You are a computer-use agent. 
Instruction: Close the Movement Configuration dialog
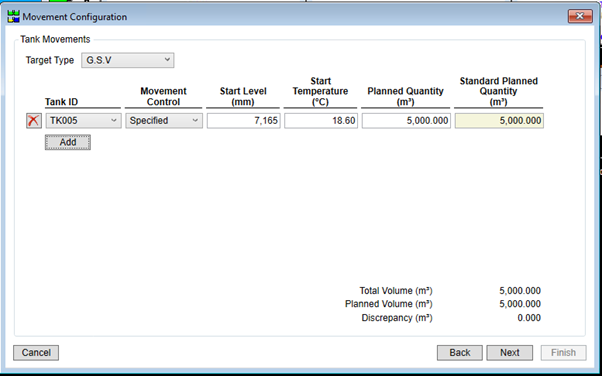[580, 16]
